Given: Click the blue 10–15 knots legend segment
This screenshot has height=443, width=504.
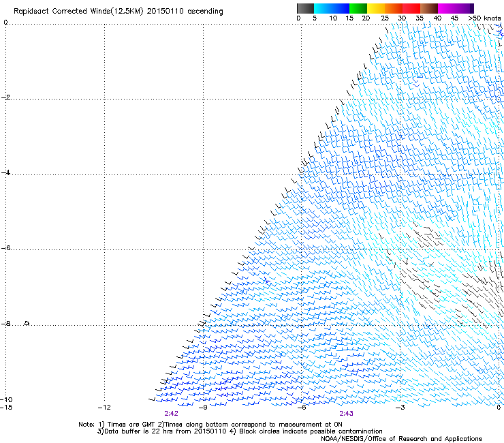Looking at the screenshot, I should (341, 8).
